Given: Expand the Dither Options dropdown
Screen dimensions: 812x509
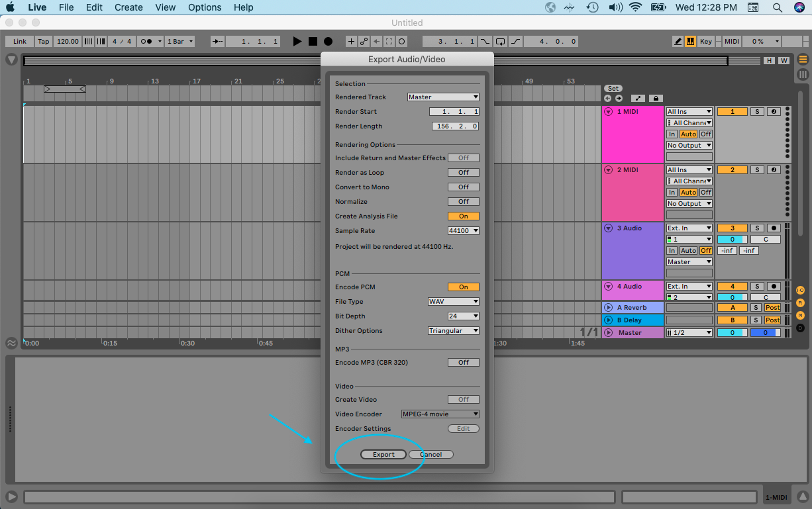Looking at the screenshot, I should pos(453,331).
